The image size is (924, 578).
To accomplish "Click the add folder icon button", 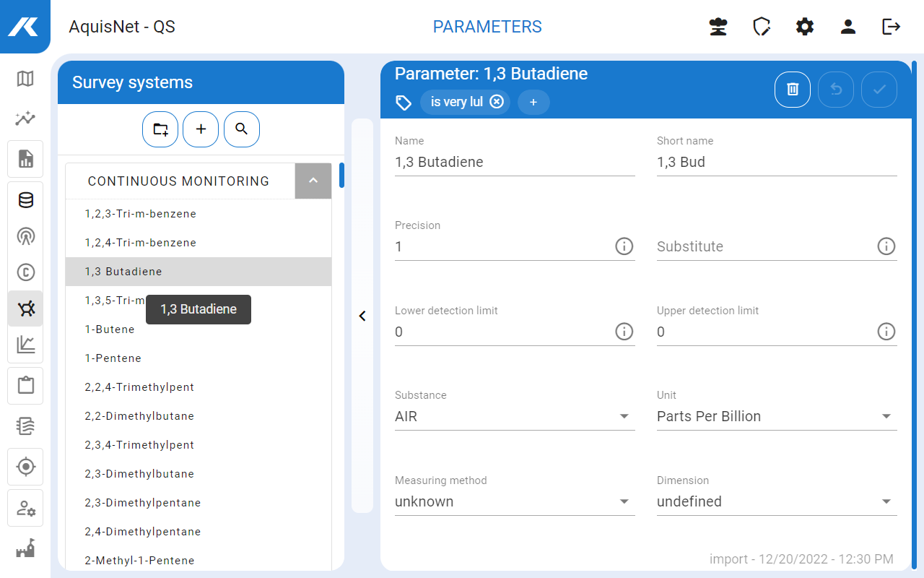I will coord(160,129).
